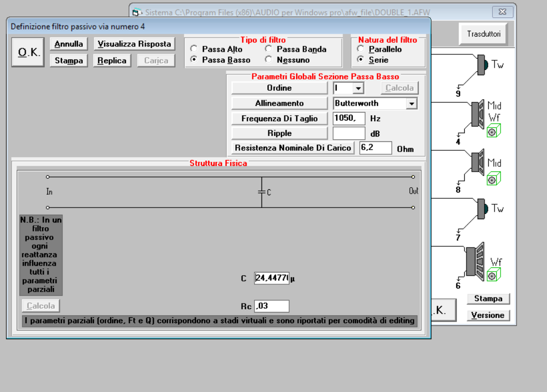547x392 pixels.
Task: Click the Annulla button
Action: [x=69, y=44]
